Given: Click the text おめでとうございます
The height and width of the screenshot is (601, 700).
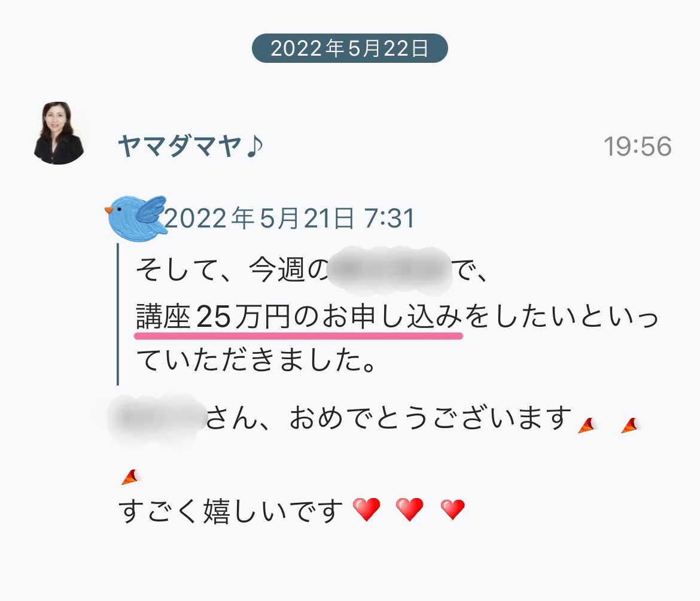Looking at the screenshot, I should click(x=431, y=418).
